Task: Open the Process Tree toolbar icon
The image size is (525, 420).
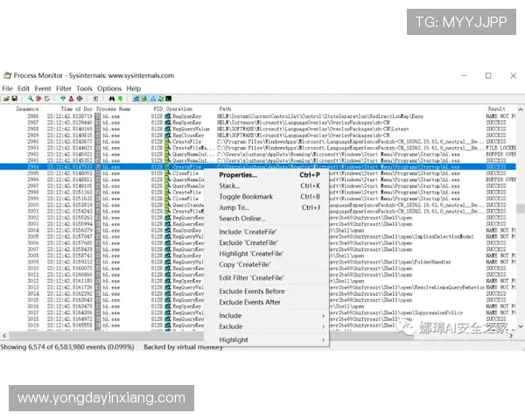Action: [95, 99]
